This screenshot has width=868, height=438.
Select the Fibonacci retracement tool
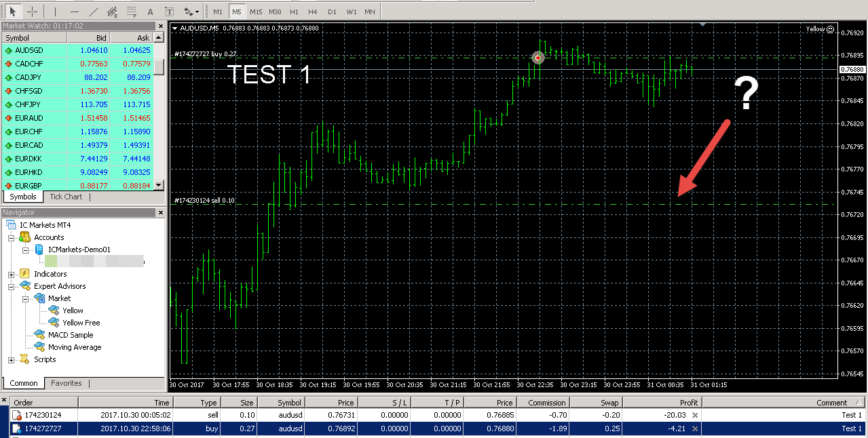tap(132, 12)
